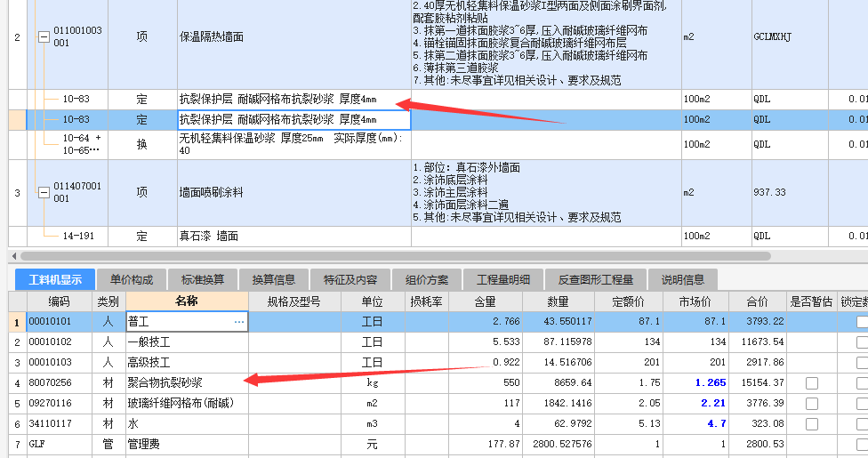Click market price 2.21 cell

695,403
